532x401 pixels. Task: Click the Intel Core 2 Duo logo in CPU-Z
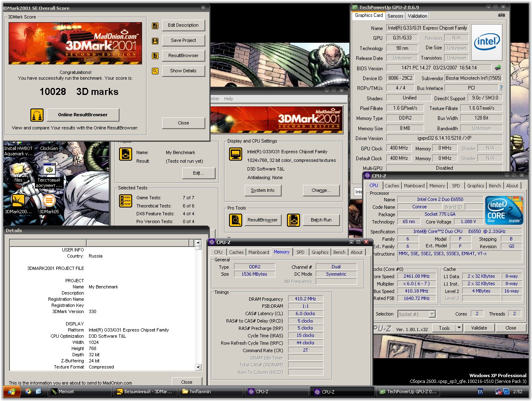(x=504, y=210)
